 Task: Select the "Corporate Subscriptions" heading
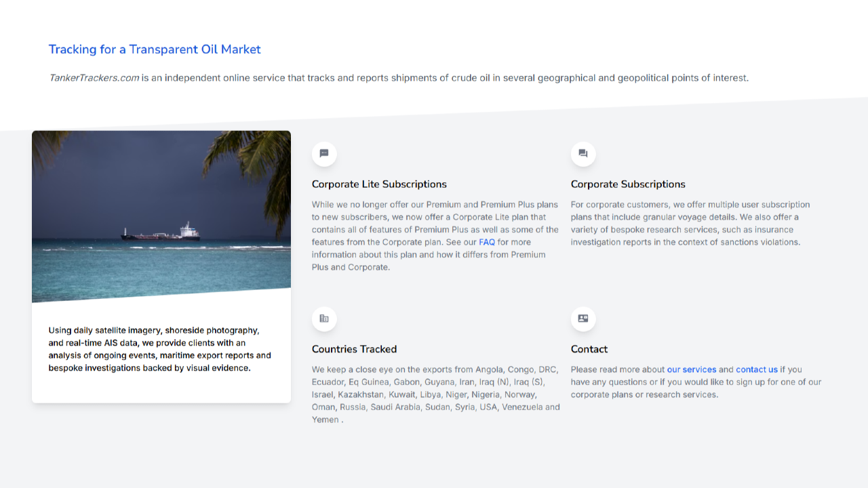[x=628, y=184]
